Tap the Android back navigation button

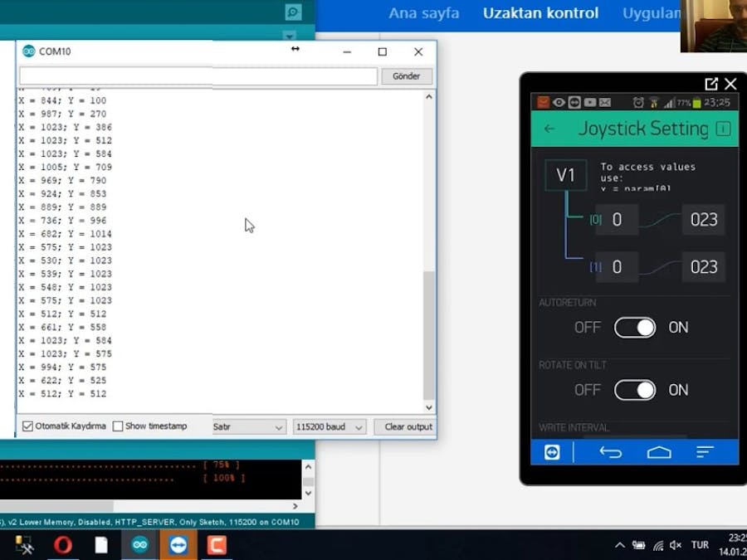611,452
